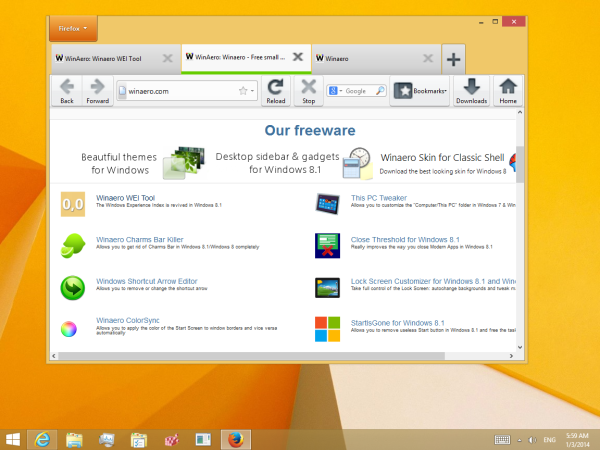The image size is (600, 450).
Task: Click the StartIsGone colored squares icon
Action: [x=328, y=329]
